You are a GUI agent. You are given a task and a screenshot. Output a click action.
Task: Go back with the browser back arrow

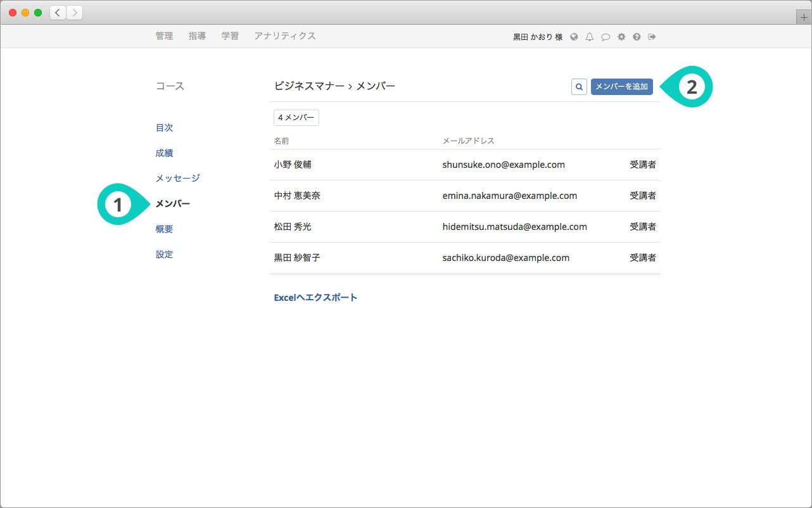click(58, 13)
